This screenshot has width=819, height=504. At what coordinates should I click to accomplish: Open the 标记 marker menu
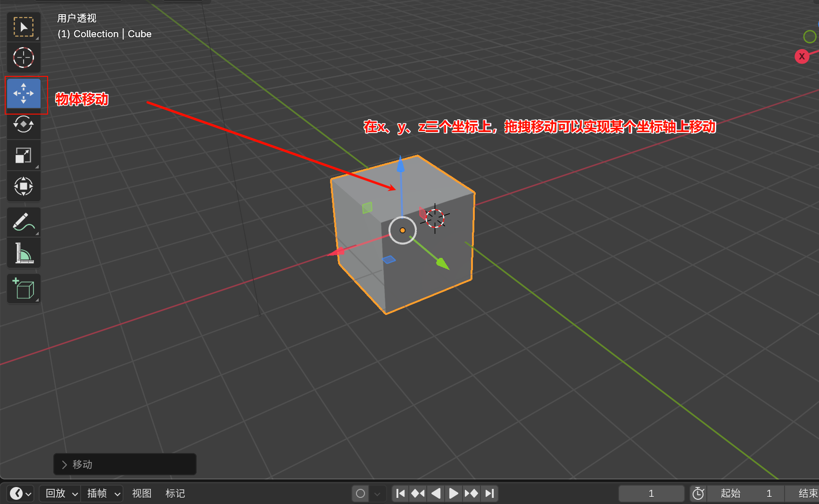point(175,494)
